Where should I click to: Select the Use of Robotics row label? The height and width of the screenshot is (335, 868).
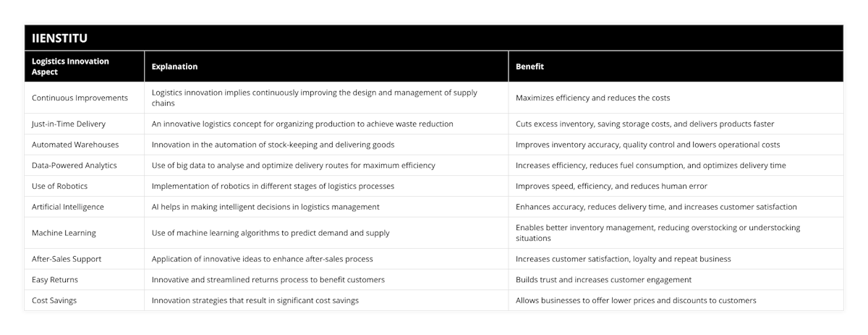60,186
